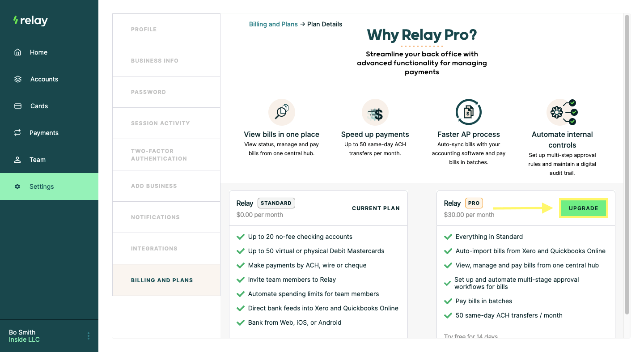The width and height of the screenshot is (644, 352).
Task: Open Cards from the sidebar
Action: [17, 106]
